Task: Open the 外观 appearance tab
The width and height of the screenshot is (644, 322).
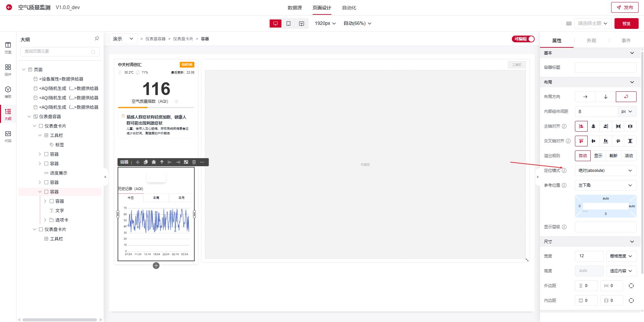Action: (x=591, y=41)
